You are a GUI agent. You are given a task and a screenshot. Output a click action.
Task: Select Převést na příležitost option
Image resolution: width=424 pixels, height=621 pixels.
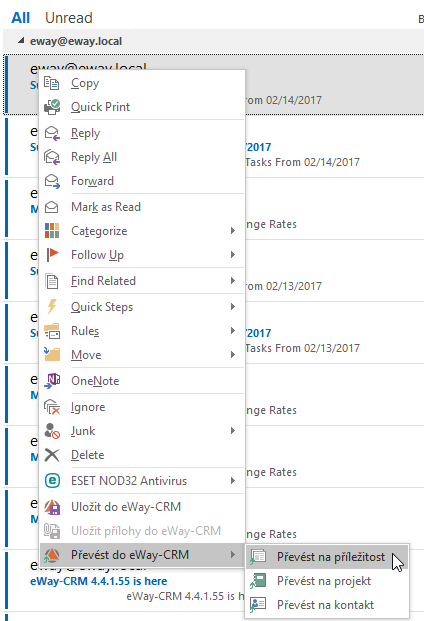pos(327,557)
